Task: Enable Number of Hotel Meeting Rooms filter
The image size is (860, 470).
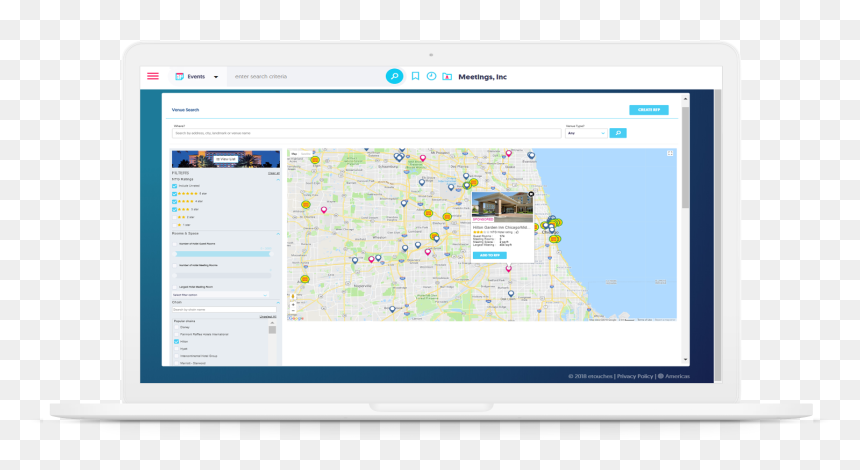Action: 175,265
